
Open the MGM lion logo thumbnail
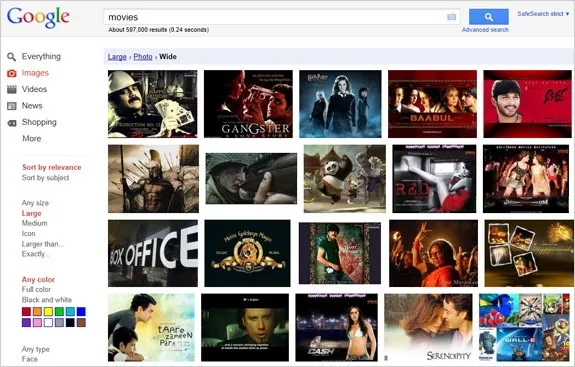pos(248,253)
